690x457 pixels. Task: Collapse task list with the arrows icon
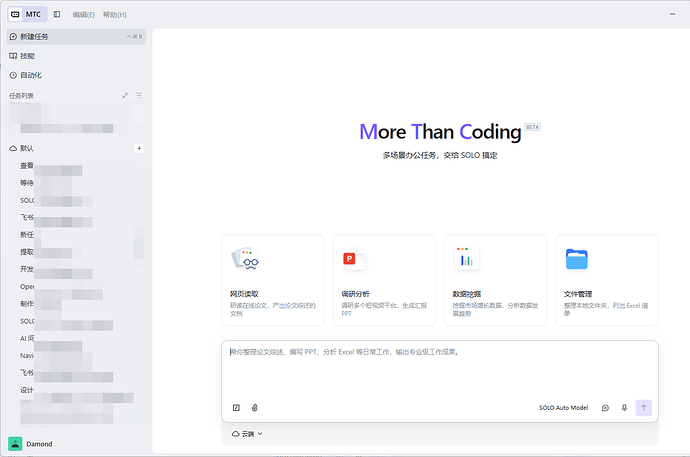[125, 95]
